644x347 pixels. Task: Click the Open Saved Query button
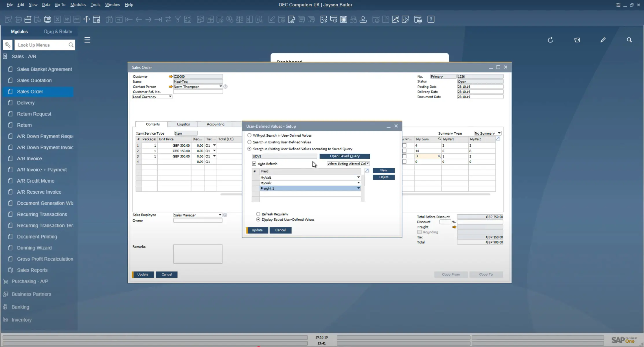tap(345, 156)
